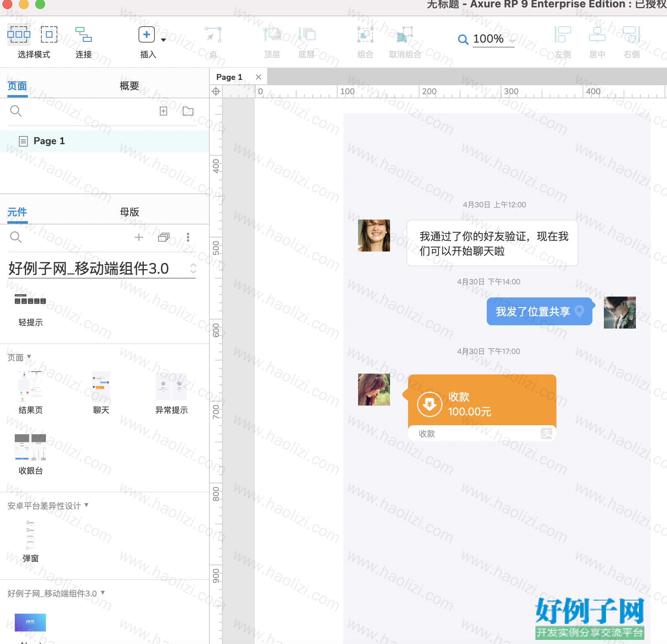This screenshot has height=644, width=667.
Task: Click the Group (组合) icon
Action: [x=365, y=35]
